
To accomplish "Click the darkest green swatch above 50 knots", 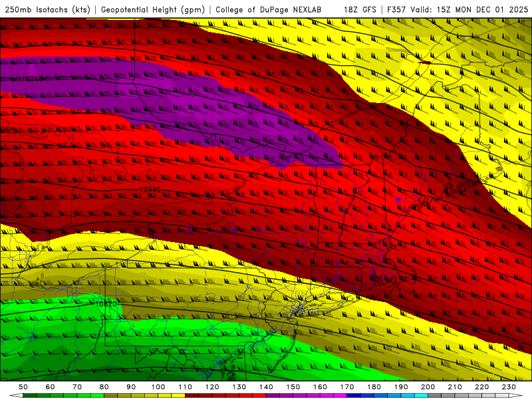I will point(29,396).
